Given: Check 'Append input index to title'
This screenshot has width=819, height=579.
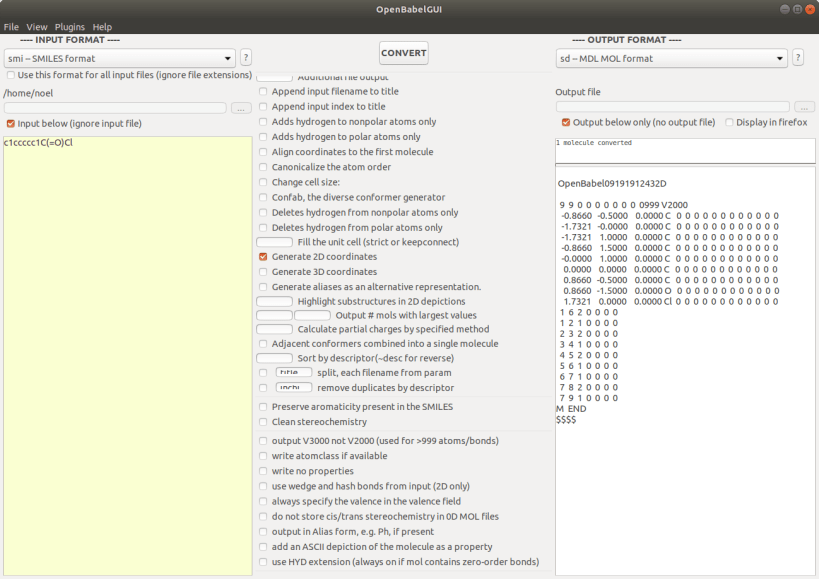Looking at the screenshot, I should pos(263,107).
